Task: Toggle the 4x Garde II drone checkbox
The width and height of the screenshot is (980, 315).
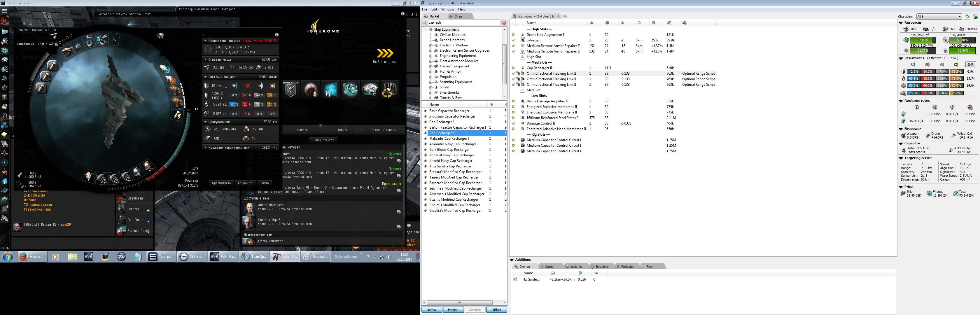Action: [x=515, y=279]
